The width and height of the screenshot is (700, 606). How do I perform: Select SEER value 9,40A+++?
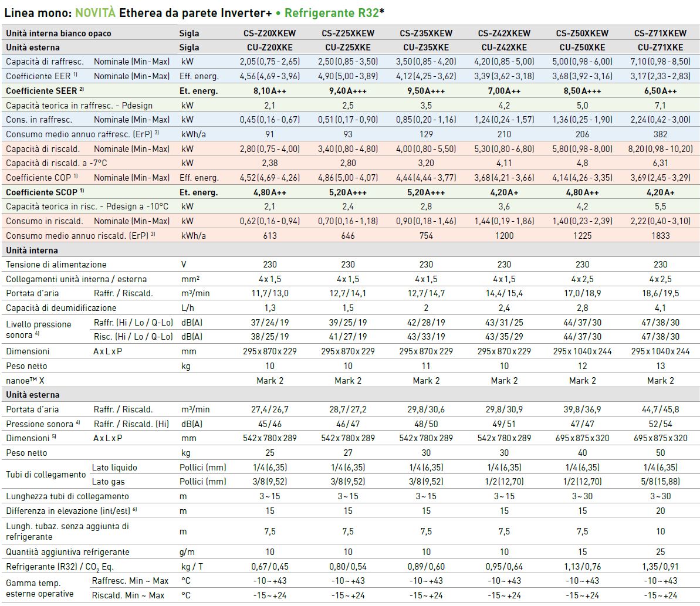(x=348, y=91)
